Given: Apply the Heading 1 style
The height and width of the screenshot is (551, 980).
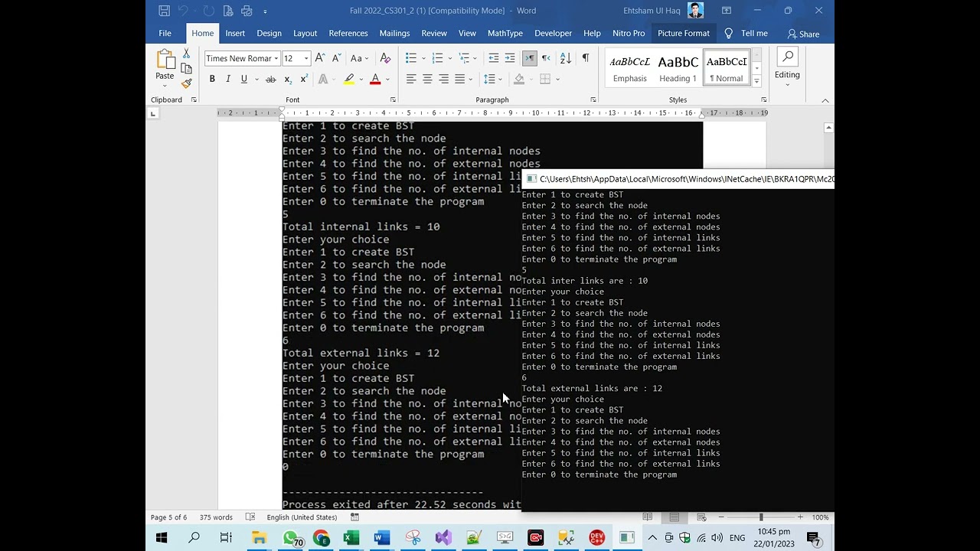Looking at the screenshot, I should pyautogui.click(x=678, y=68).
